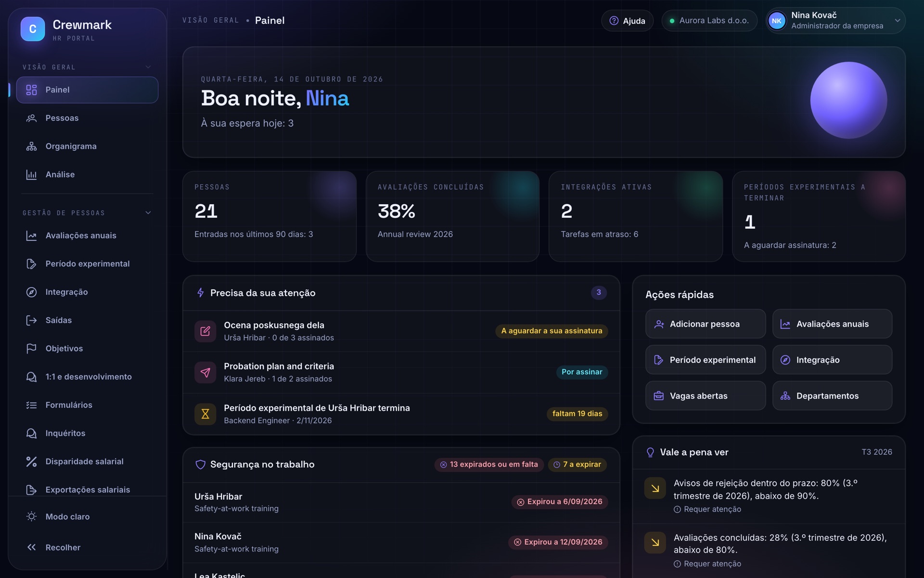Screen dimensions: 924x578
Task: Open the Nina Kovač account dropdown
Action: [835, 21]
